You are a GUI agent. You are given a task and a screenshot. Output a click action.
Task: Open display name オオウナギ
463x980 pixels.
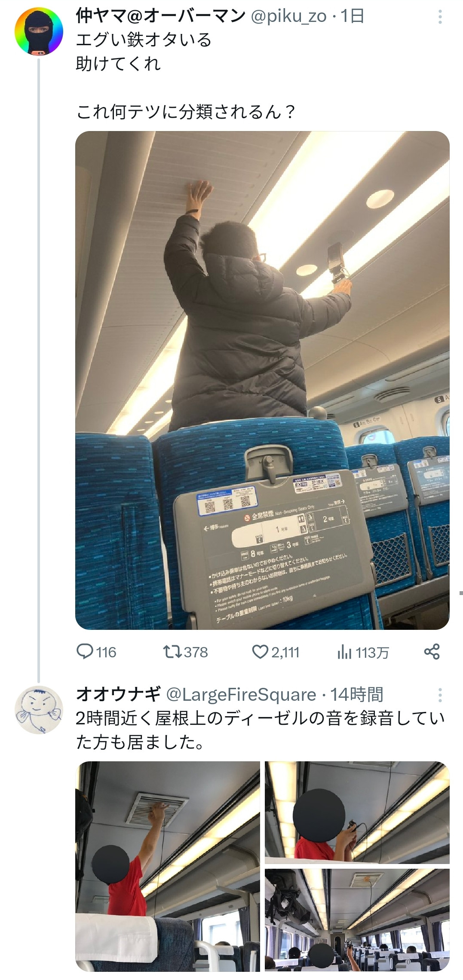click(118, 694)
